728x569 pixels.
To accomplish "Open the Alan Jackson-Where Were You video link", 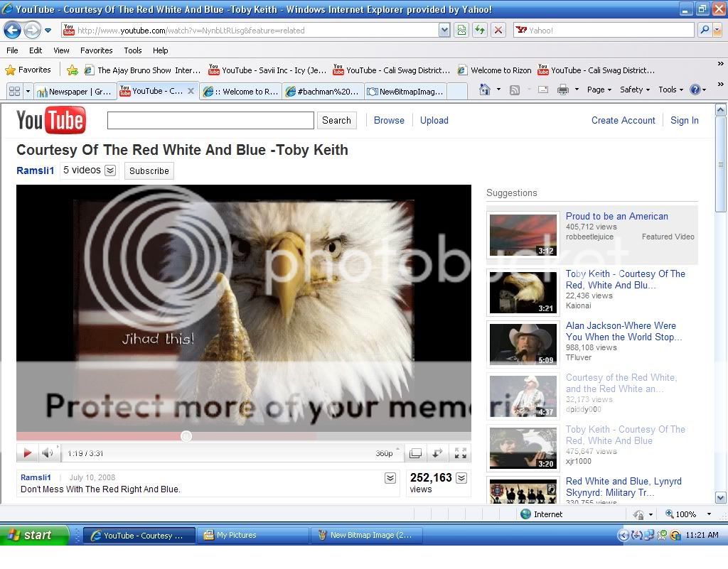I will (623, 332).
